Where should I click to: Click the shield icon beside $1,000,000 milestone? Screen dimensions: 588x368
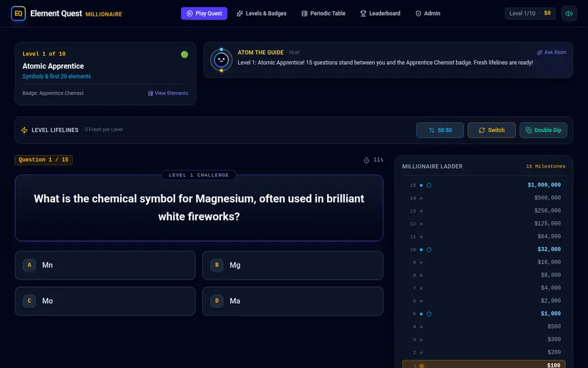pos(429,186)
